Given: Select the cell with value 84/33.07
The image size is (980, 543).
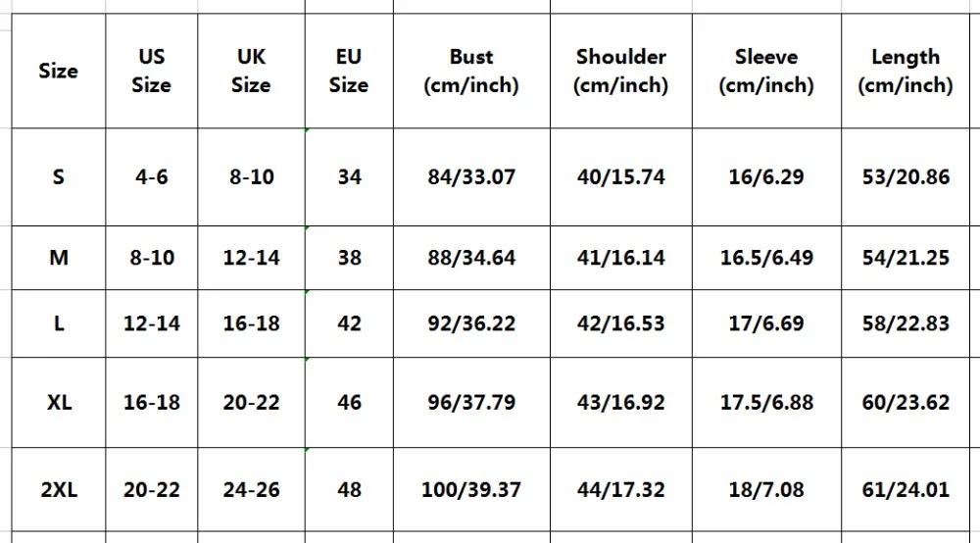Looking at the screenshot, I should 472,177.
